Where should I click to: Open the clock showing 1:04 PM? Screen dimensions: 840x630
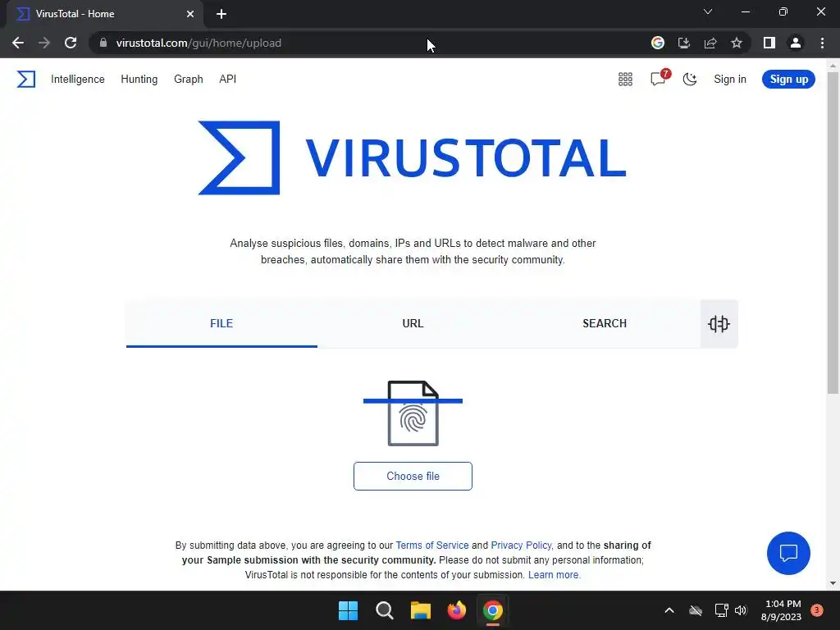tap(781, 610)
